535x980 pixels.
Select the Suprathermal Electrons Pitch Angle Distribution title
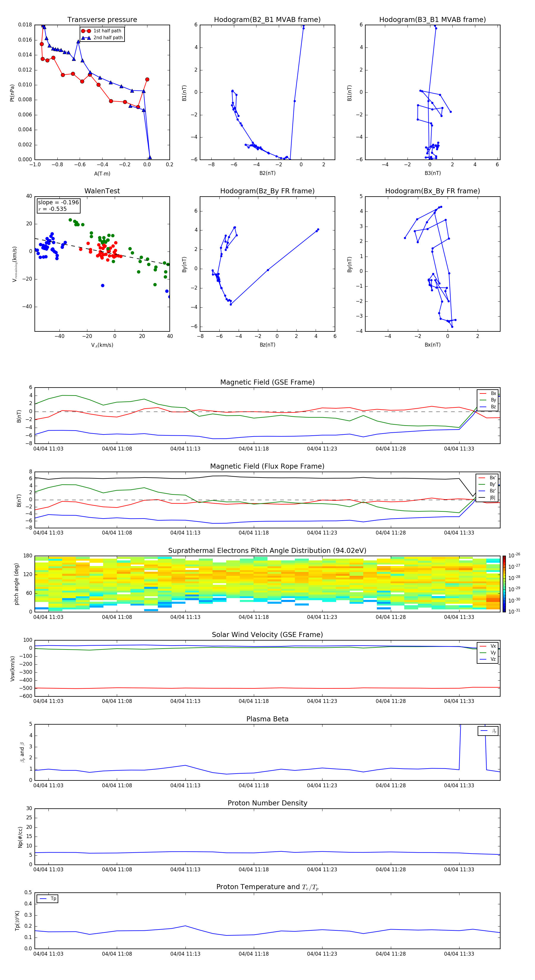[x=267, y=551]
